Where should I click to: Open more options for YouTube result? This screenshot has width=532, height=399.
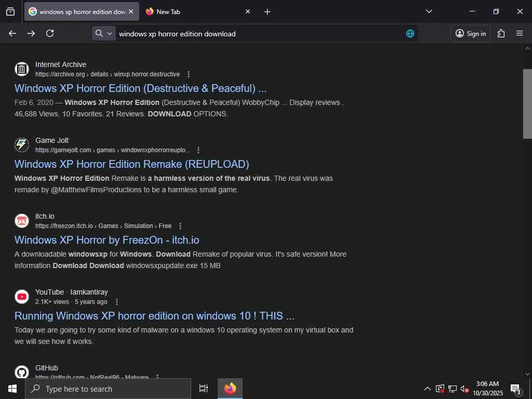pyautogui.click(x=117, y=302)
